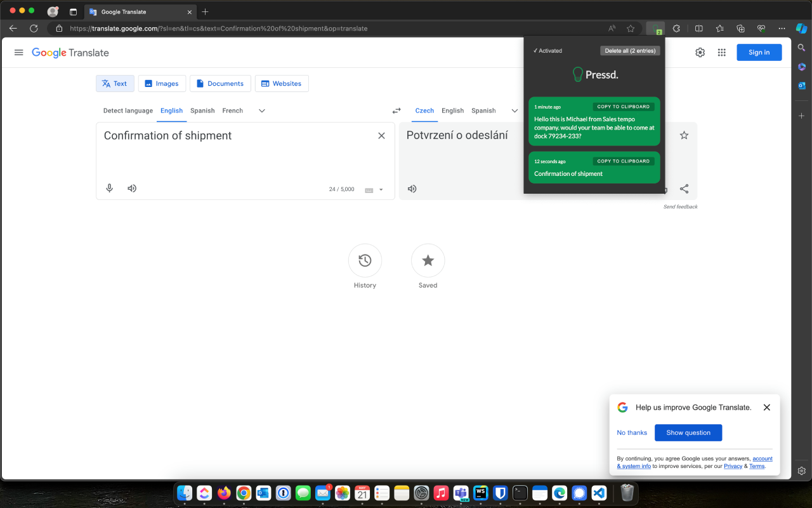Screen dimensions: 812x508
Task: Switch to the Documents tab
Action: [x=220, y=84]
